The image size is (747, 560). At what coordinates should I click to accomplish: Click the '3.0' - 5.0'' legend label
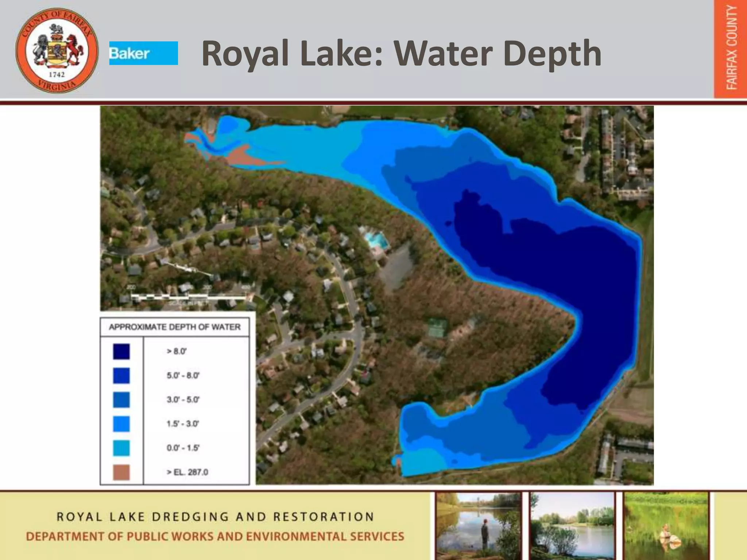tap(183, 400)
